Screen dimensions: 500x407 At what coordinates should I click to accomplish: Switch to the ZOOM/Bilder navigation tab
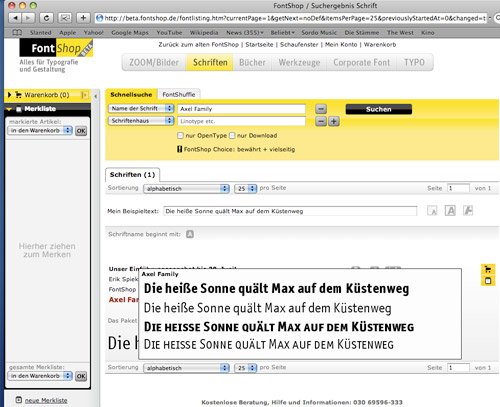[154, 63]
